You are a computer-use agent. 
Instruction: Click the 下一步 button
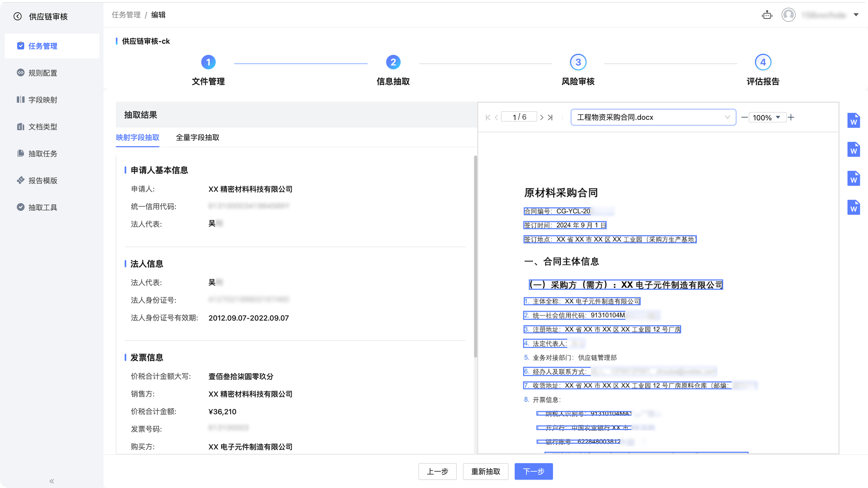pyautogui.click(x=534, y=471)
